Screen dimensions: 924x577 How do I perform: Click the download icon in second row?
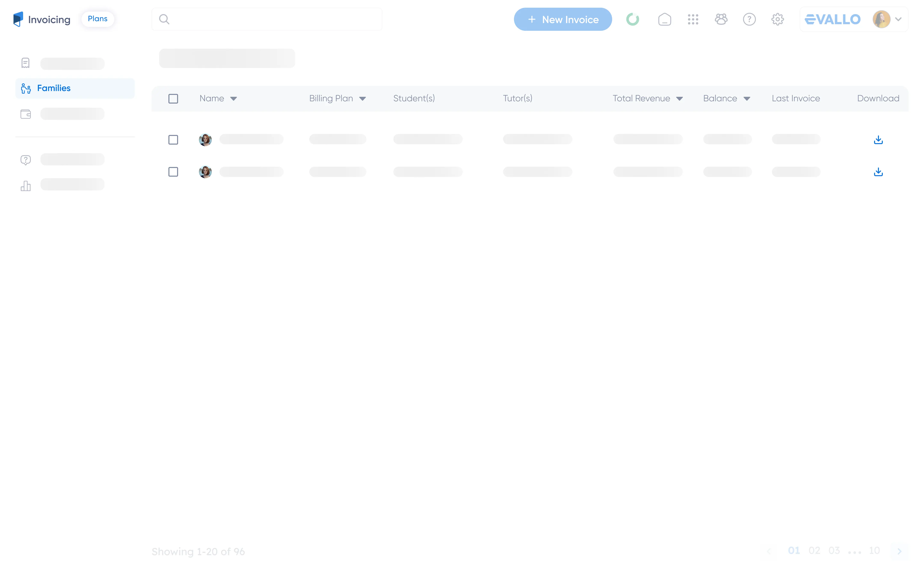(878, 172)
